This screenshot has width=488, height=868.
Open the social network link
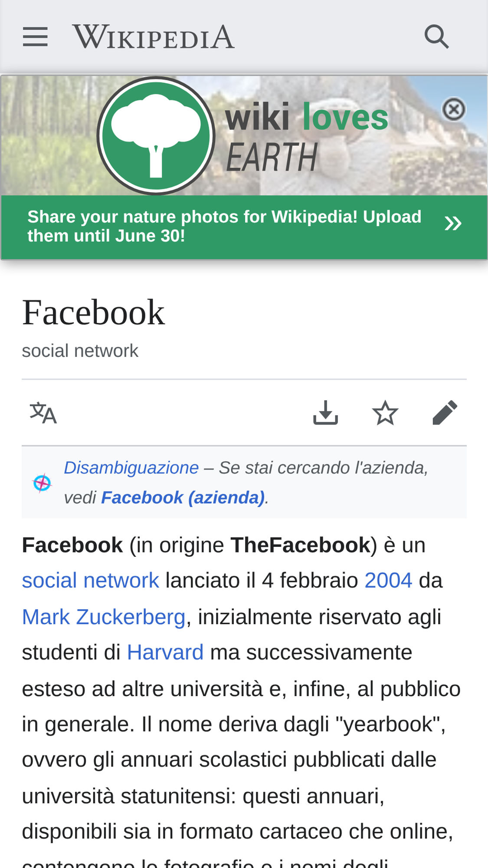91,580
